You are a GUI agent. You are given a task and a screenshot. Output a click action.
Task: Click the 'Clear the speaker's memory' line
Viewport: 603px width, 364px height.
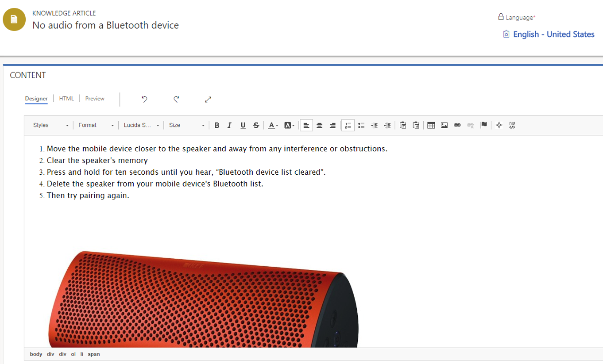click(x=97, y=161)
